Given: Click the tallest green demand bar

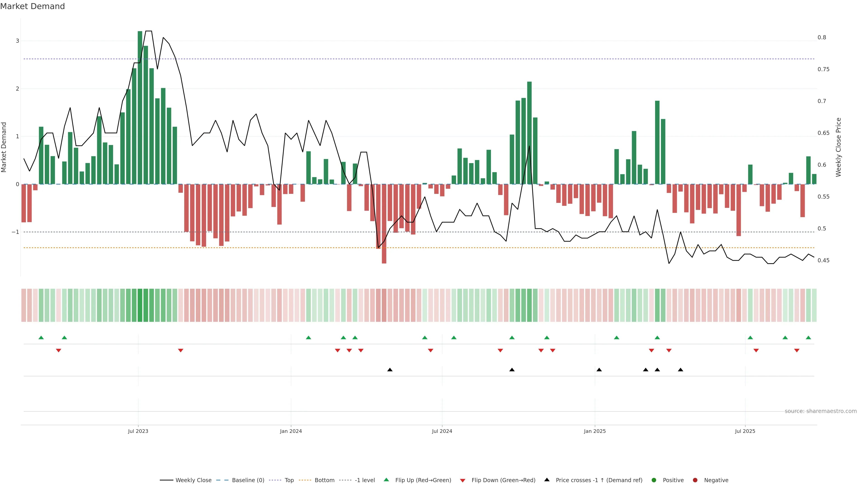Looking at the screenshot, I should [140, 108].
